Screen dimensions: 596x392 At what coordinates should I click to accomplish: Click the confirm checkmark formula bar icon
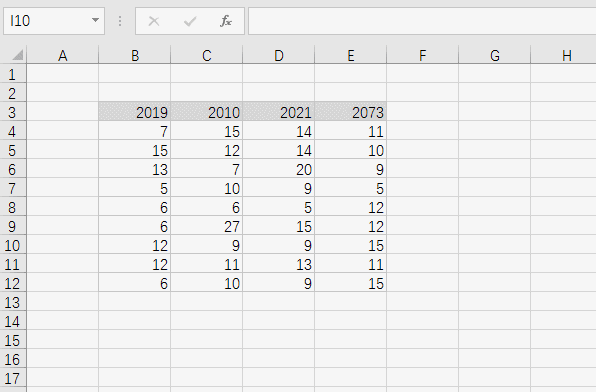[x=190, y=21]
